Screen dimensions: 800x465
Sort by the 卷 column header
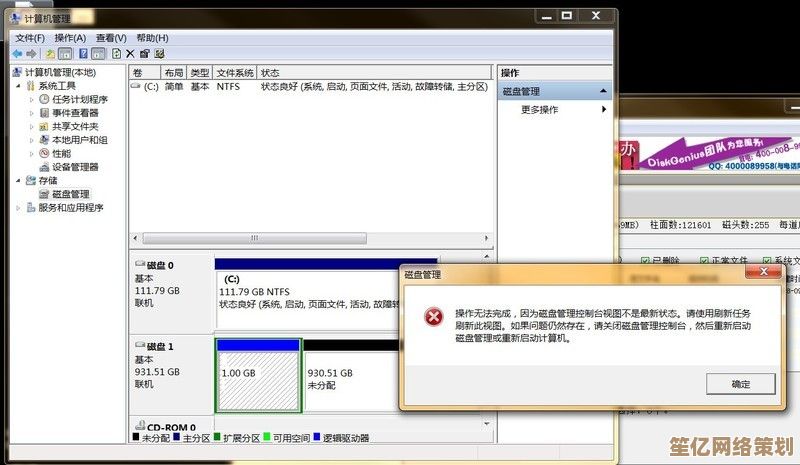(x=145, y=72)
